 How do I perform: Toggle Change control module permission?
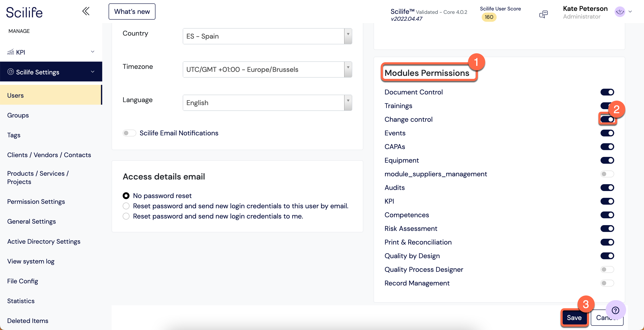coord(607,119)
